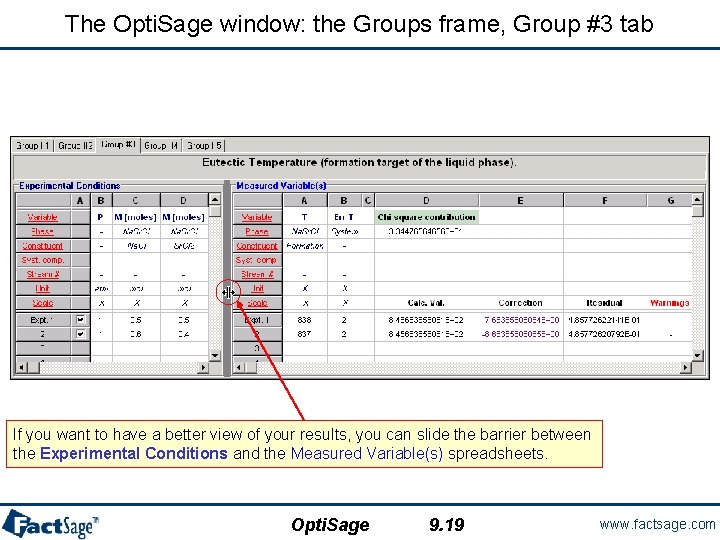Image resolution: width=720 pixels, height=540 pixels.
Task: Click the measured value cell '838'
Action: tap(305, 320)
